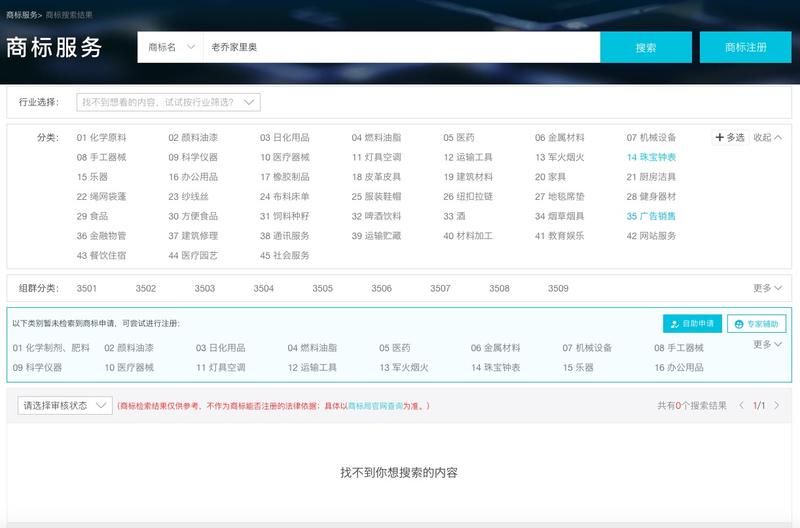Image resolution: width=800 pixels, height=528 pixels.
Task: Click 16 办公用品 in unregistered list
Action: pos(679,367)
